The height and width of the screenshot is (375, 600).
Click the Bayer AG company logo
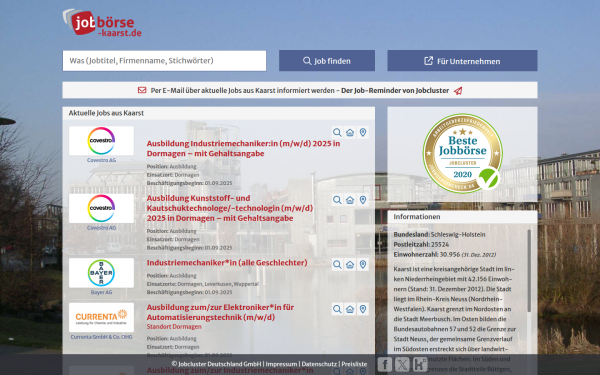coord(101,273)
